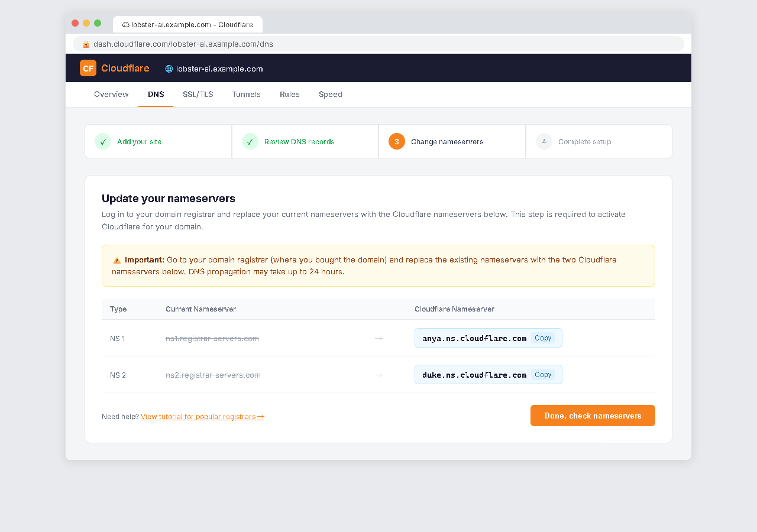757x532 pixels.
Task: Click the browser address bar URL
Action: tap(183, 44)
